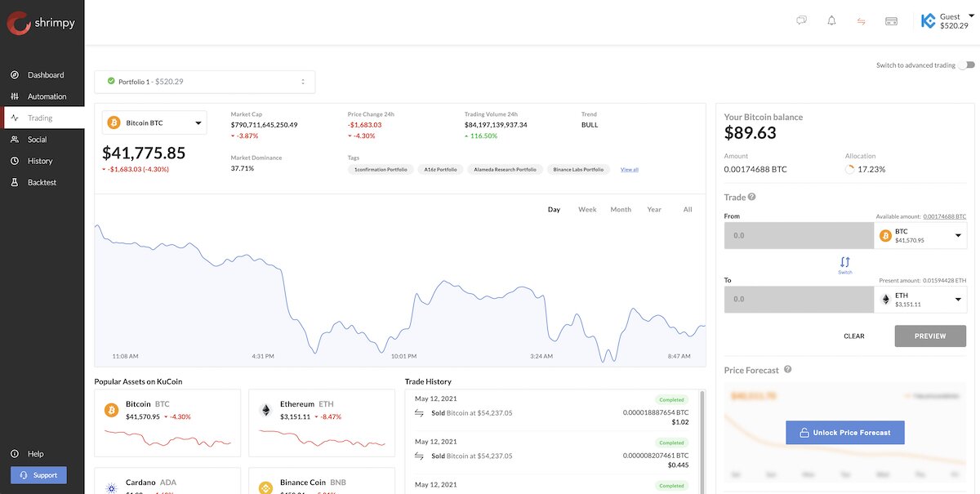Select the trades swap icon in top bar

point(860,20)
